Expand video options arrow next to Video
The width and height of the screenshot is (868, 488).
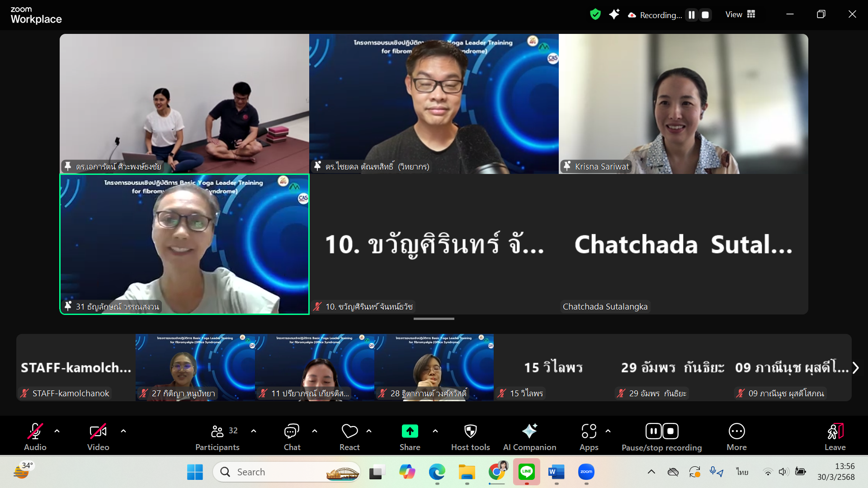tap(123, 431)
